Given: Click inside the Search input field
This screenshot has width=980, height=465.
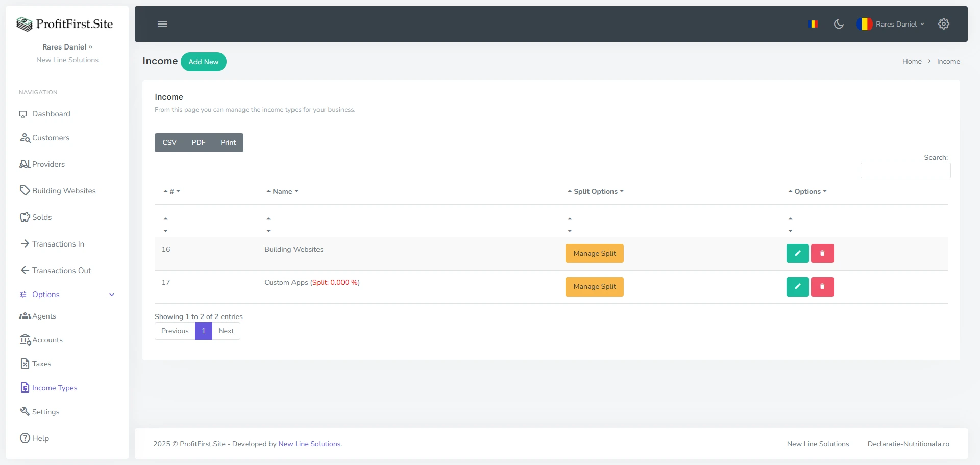Looking at the screenshot, I should pos(905,170).
